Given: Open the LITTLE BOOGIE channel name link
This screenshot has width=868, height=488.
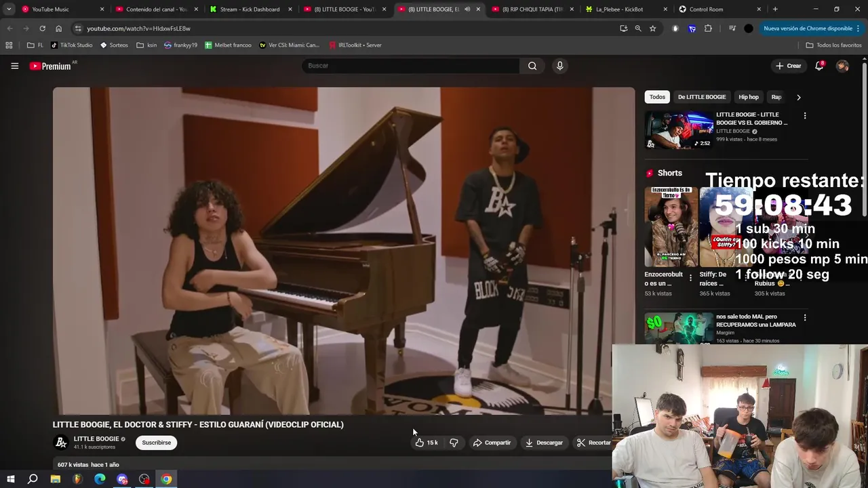Looking at the screenshot, I should coord(96,439).
